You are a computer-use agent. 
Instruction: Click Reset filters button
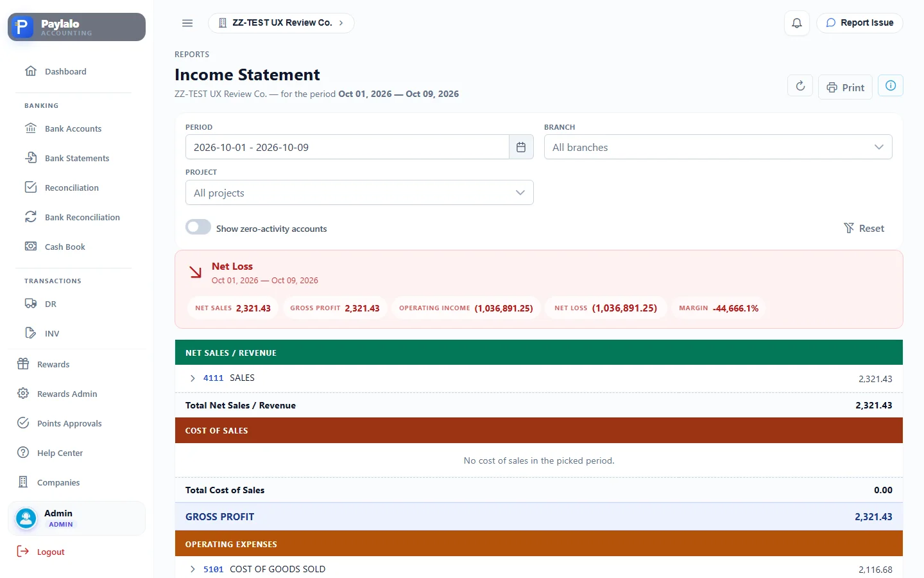click(864, 228)
